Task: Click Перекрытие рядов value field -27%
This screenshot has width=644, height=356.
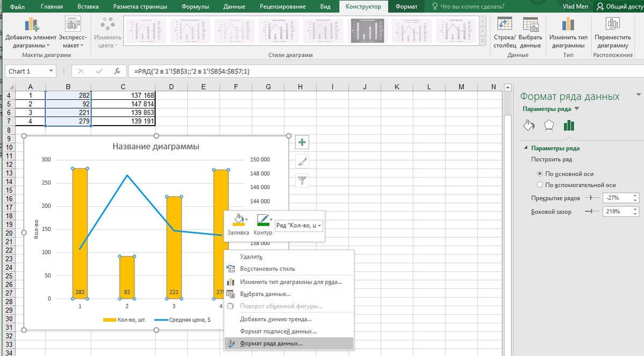Action: coord(618,198)
